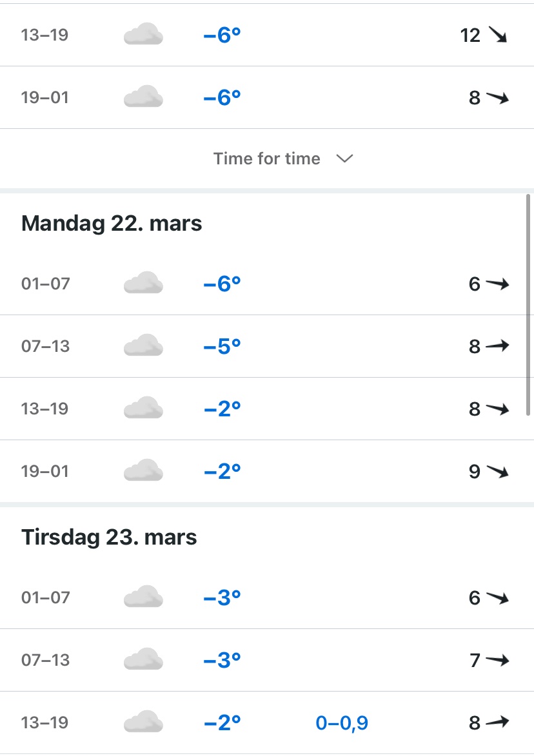Open the Mandag 22. mars heading

[112, 224]
